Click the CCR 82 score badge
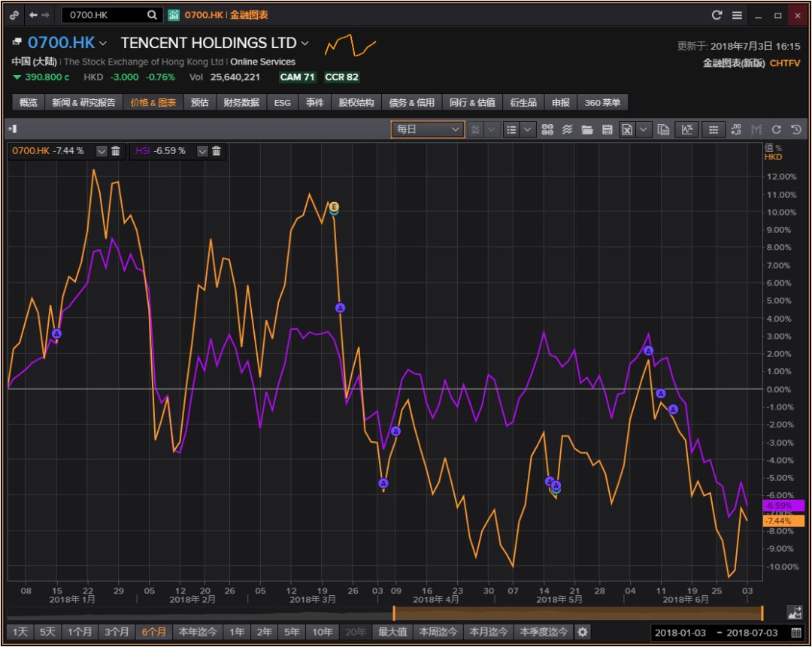This screenshot has width=812, height=647. pos(342,77)
